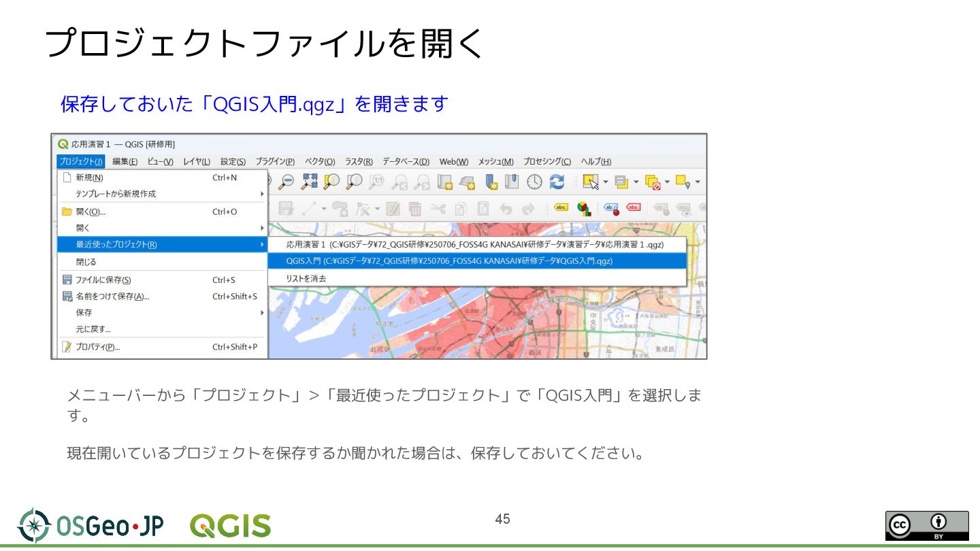Choose 閉じる in the project menu
This screenshot has height=551, width=980.
162,262
